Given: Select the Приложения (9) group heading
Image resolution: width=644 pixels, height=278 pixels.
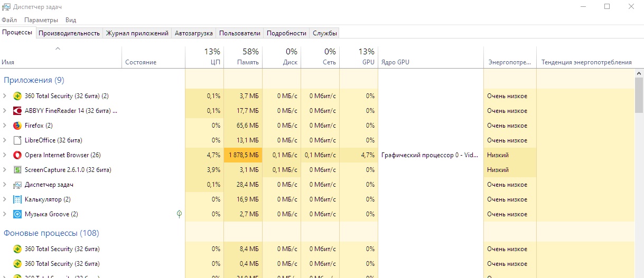Looking at the screenshot, I should (34, 80).
